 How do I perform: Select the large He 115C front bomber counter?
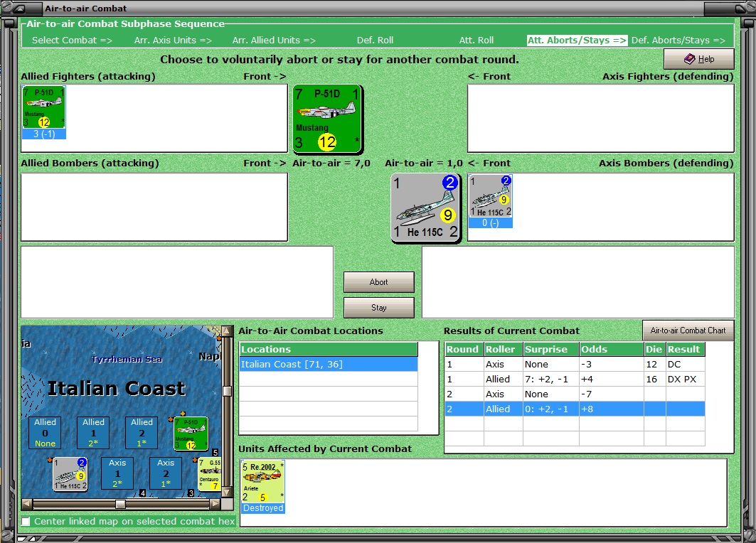click(x=426, y=208)
